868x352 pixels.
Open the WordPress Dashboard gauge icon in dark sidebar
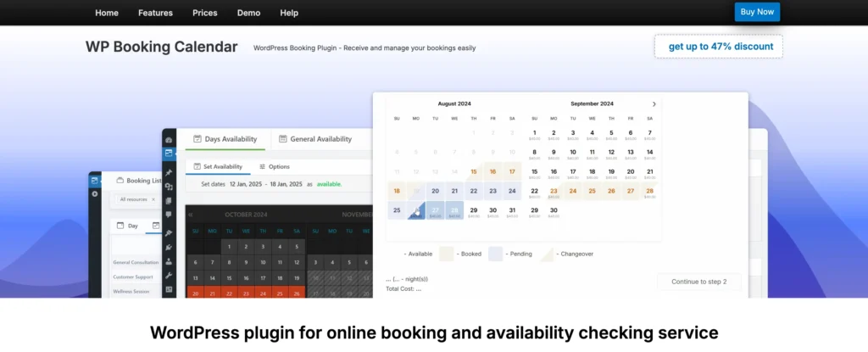pos(169,140)
